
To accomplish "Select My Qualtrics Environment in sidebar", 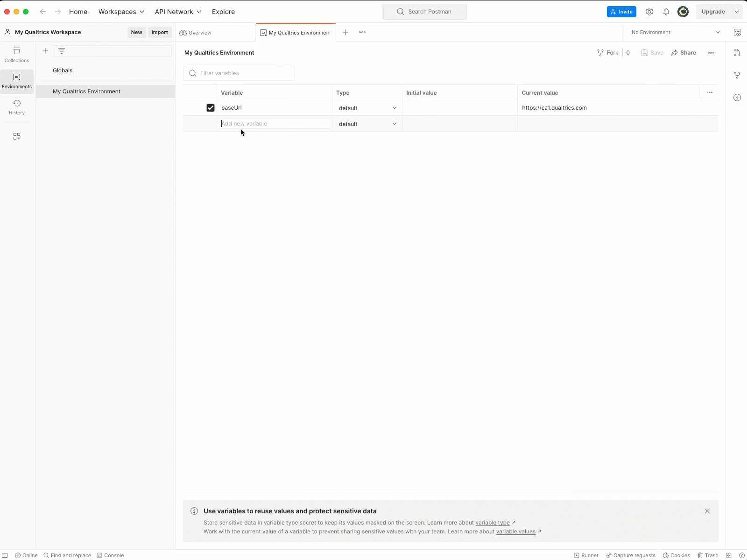I will (x=106, y=91).
